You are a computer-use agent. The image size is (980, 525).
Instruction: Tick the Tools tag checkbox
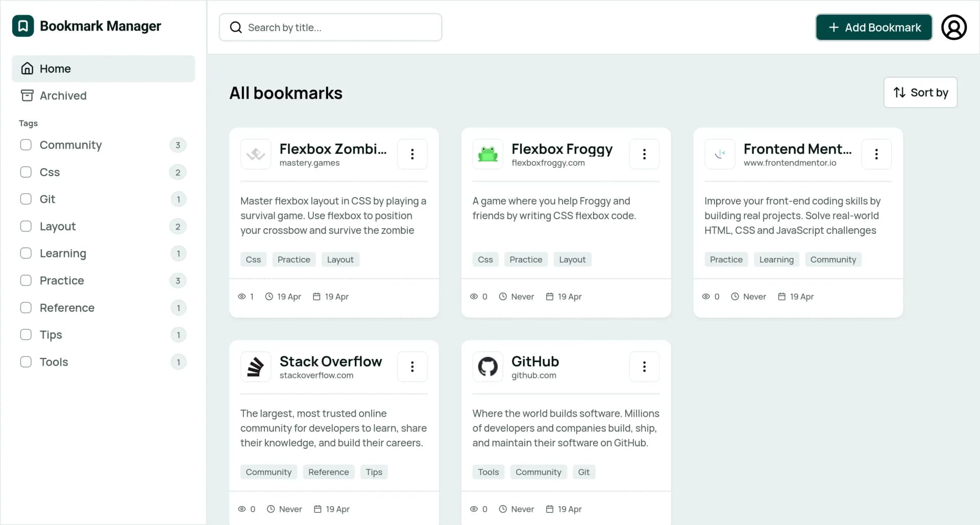click(26, 362)
